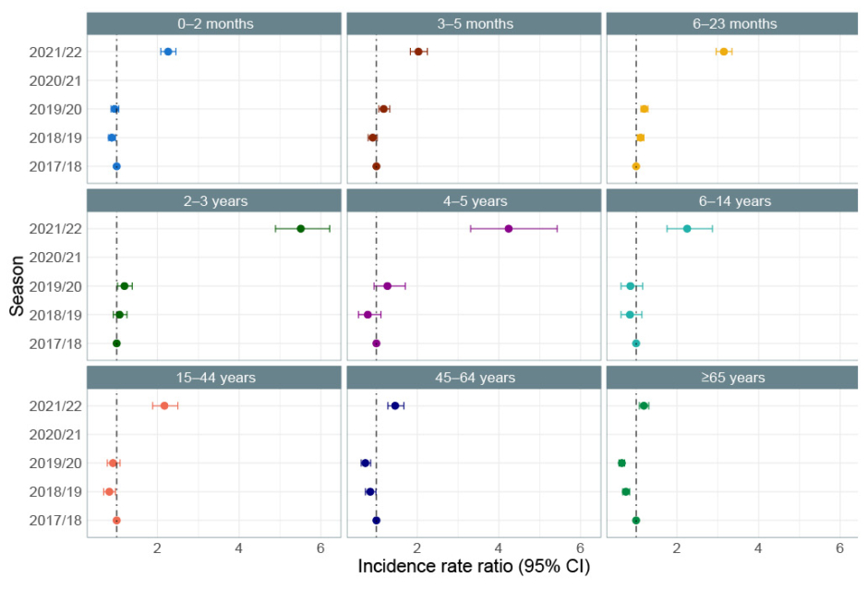This screenshot has width=868, height=590.
Task: Click the 45–64 years panel header
Action: tap(473, 378)
